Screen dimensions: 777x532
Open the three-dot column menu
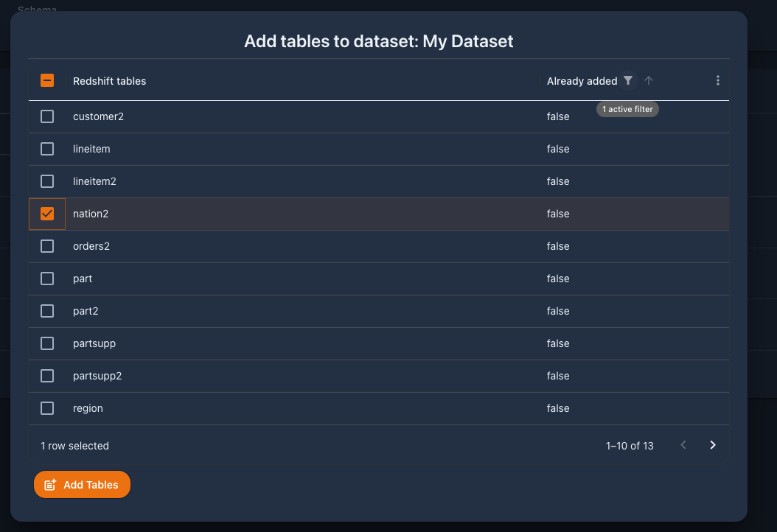point(717,80)
